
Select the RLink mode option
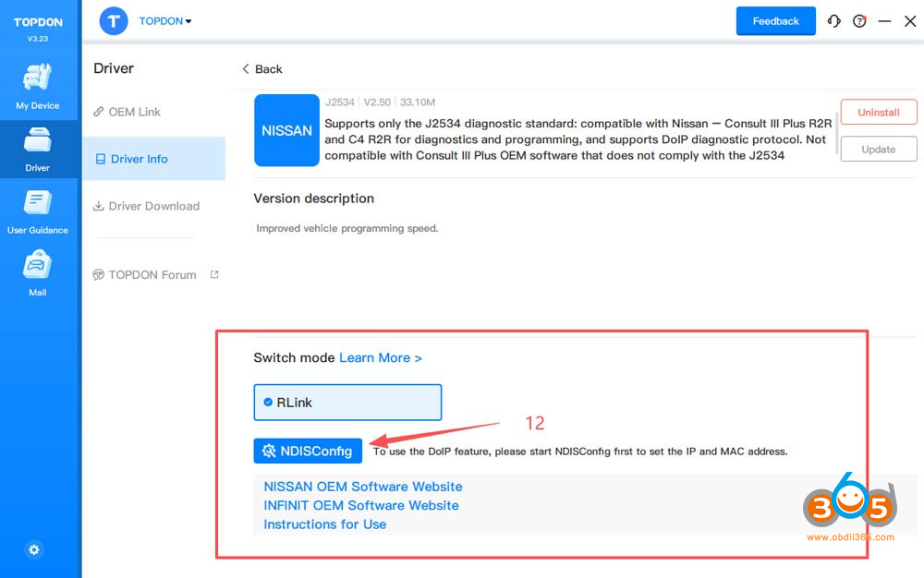(347, 403)
